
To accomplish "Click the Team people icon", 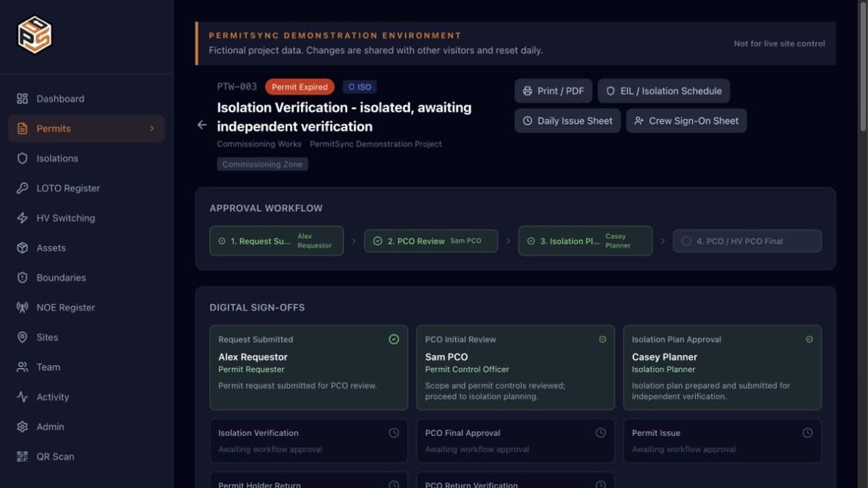I will tap(22, 367).
